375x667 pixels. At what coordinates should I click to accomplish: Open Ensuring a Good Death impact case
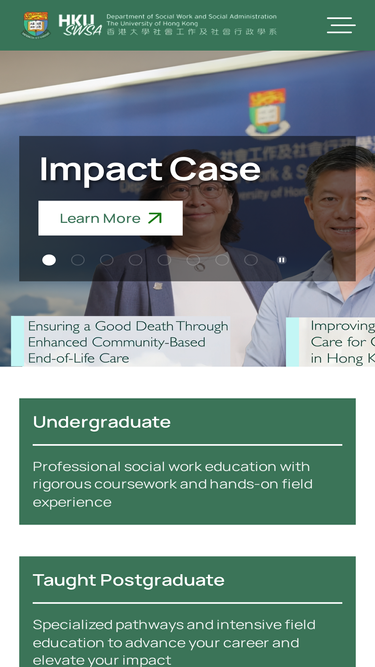pyautogui.click(x=121, y=342)
